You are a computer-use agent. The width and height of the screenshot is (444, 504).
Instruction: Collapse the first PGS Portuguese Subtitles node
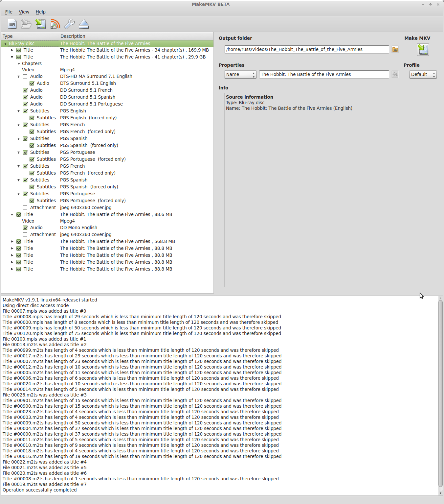point(19,153)
